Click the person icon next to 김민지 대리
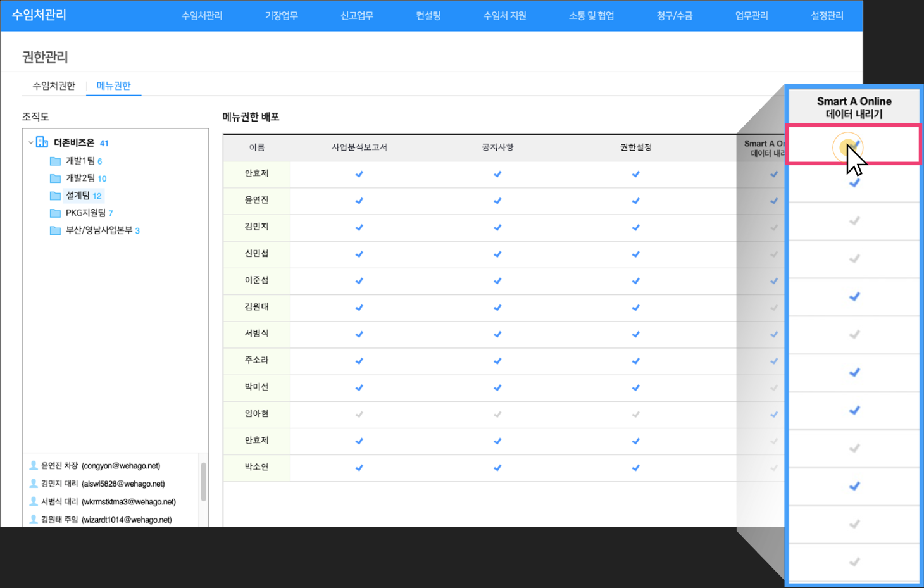Image resolution: width=924 pixels, height=588 pixels. click(34, 484)
